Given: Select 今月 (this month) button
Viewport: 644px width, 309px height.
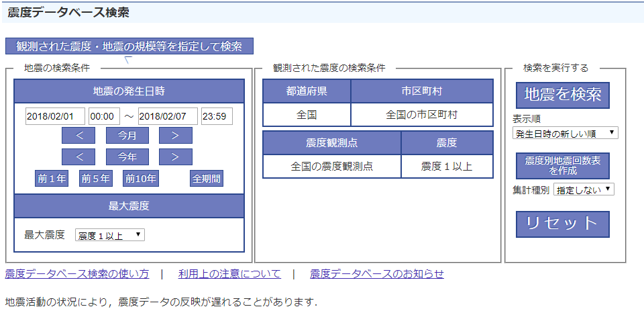Looking at the screenshot, I should (x=127, y=136).
